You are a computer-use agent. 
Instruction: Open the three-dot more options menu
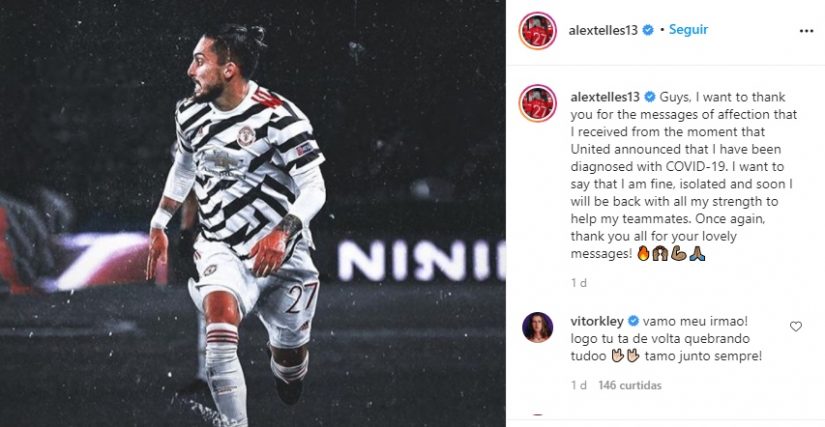coord(806,31)
